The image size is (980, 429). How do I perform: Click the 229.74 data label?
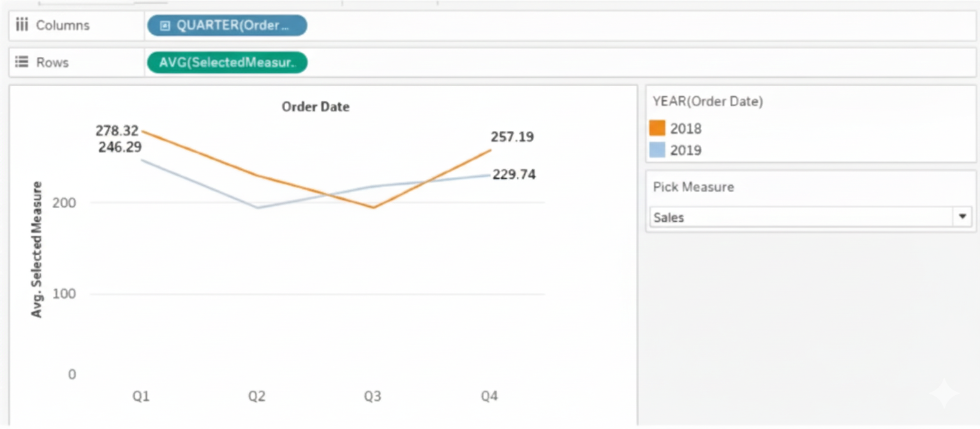(x=514, y=175)
